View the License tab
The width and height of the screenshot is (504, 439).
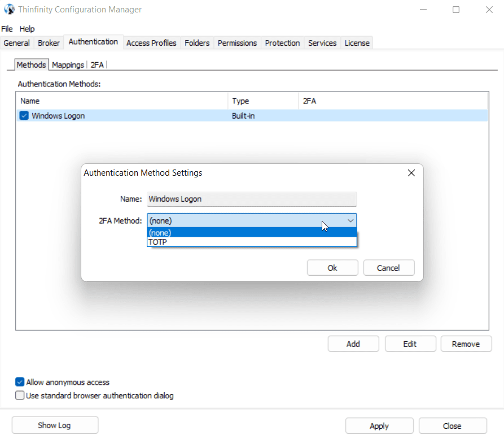point(357,43)
